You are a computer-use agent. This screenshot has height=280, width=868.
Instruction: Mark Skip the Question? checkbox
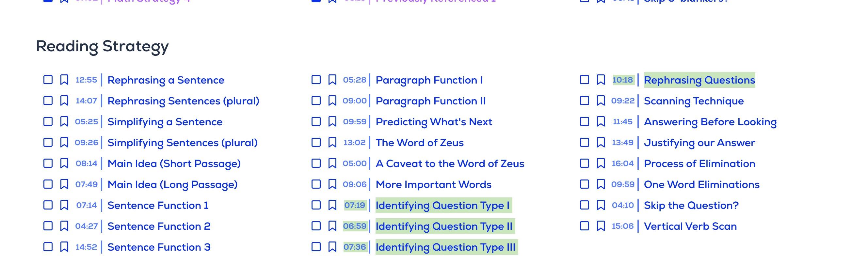[x=584, y=205]
